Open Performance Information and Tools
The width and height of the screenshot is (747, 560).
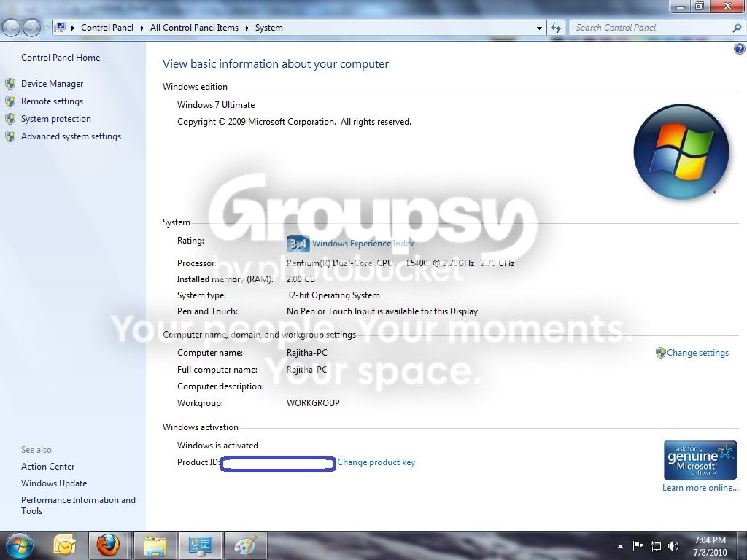point(78,505)
